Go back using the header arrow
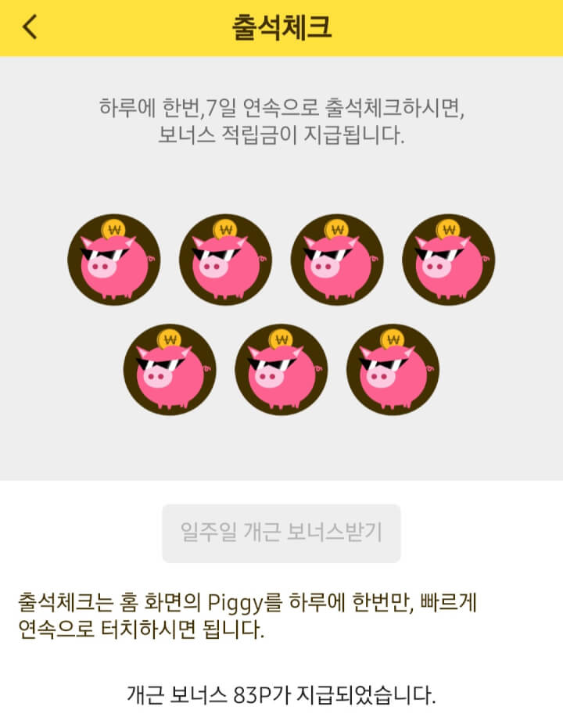 click(29, 27)
